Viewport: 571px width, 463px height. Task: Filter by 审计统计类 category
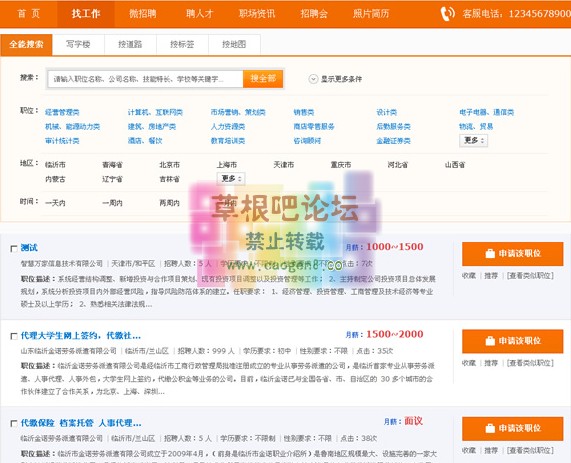point(62,141)
